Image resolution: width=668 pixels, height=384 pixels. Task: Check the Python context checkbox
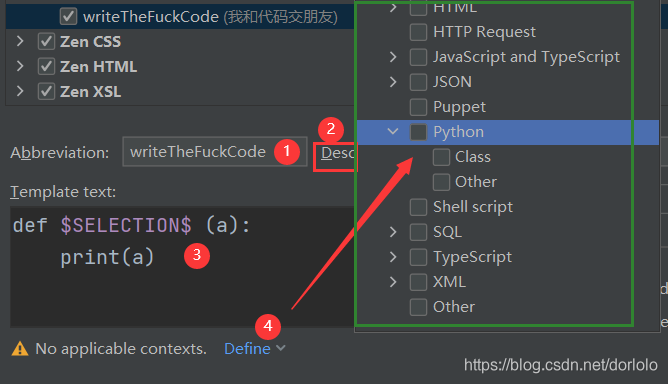point(418,132)
